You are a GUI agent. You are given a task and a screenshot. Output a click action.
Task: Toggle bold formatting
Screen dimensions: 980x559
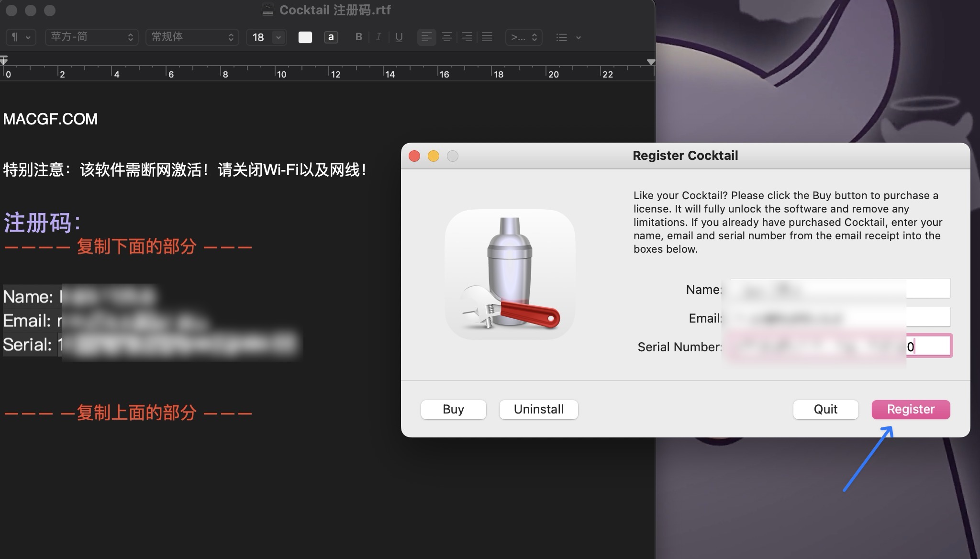(x=358, y=37)
